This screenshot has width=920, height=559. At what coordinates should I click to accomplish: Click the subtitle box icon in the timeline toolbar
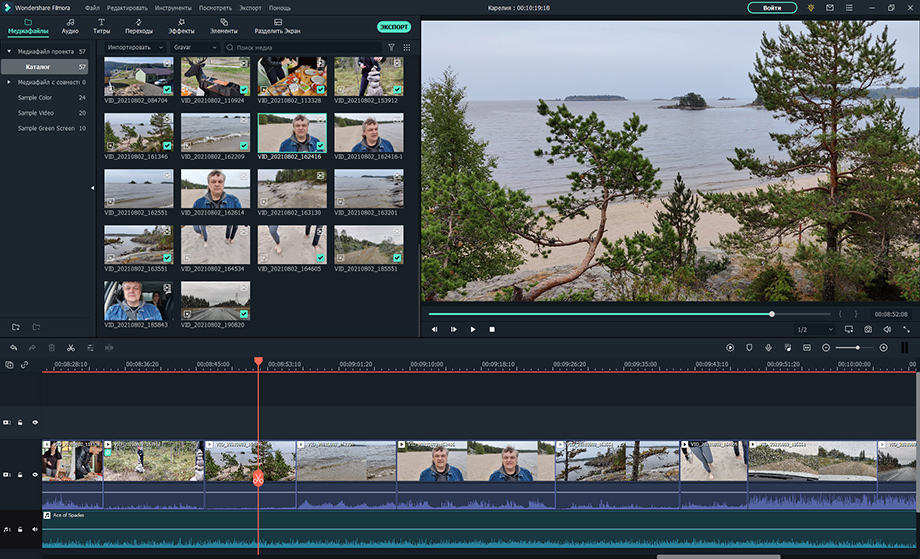tap(807, 348)
